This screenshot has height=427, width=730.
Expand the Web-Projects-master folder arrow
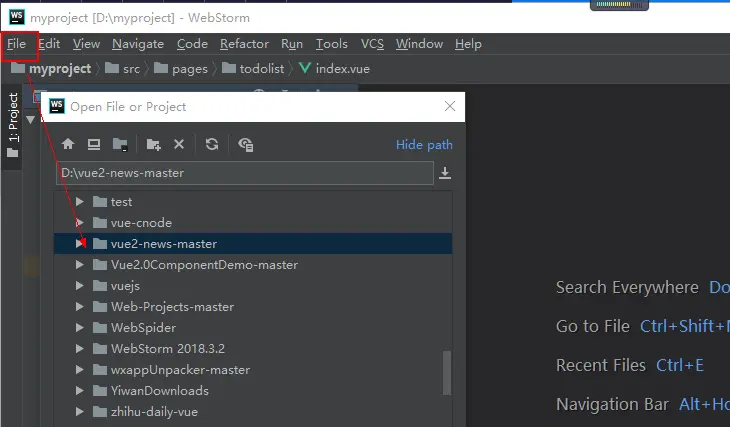(x=80, y=306)
